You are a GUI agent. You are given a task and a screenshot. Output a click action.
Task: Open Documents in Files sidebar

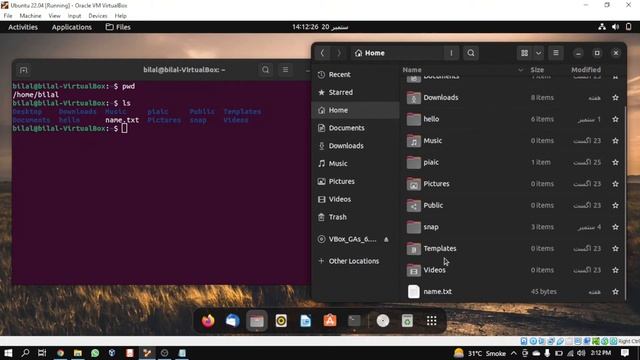[355, 128]
